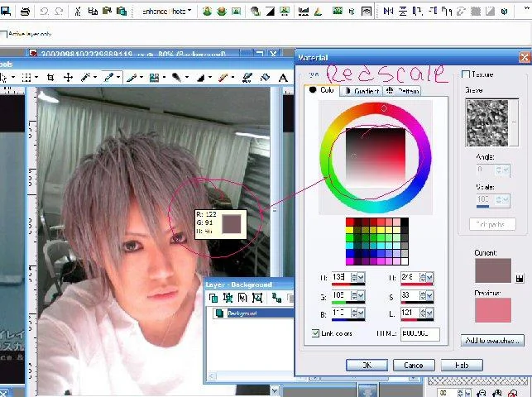532x397 pixels.
Task: Open the Enhance Photo dropdown
Action: (x=166, y=12)
